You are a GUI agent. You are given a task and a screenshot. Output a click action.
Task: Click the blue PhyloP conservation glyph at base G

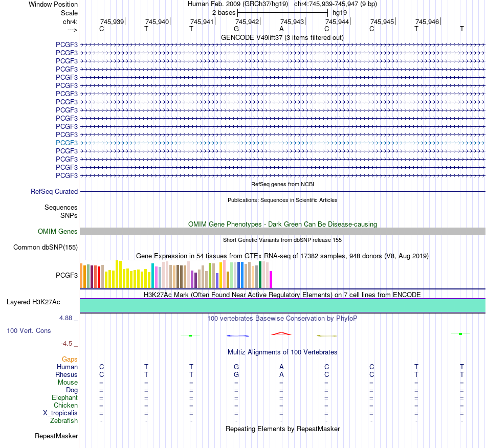[x=237, y=335]
